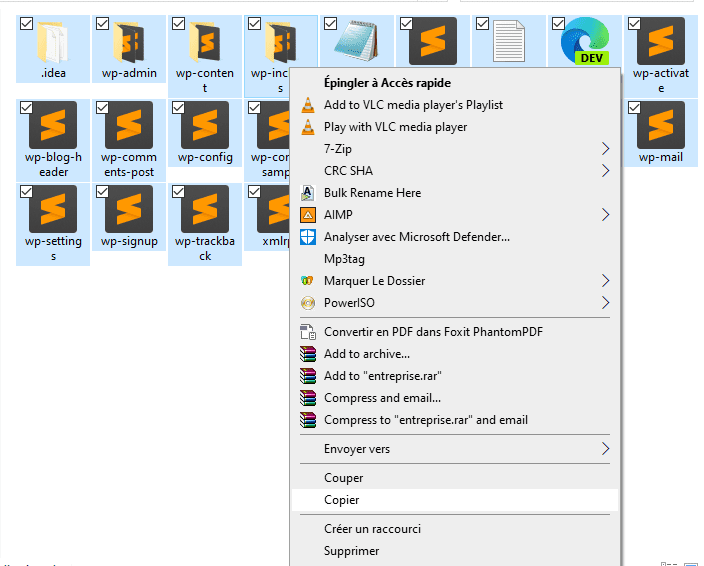This screenshot has height=566, width=704.
Task: Choose Compress to "entreprise.rar" and email
Action: tap(455, 420)
